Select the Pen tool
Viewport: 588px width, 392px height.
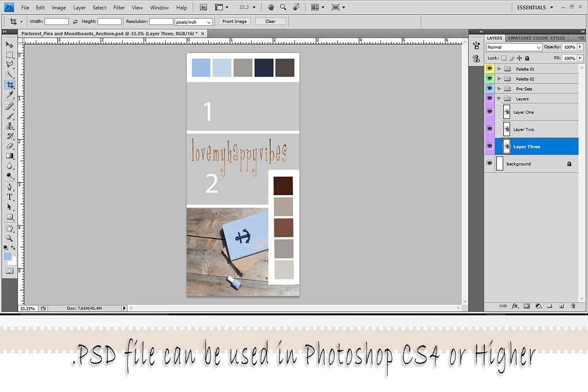click(x=9, y=187)
